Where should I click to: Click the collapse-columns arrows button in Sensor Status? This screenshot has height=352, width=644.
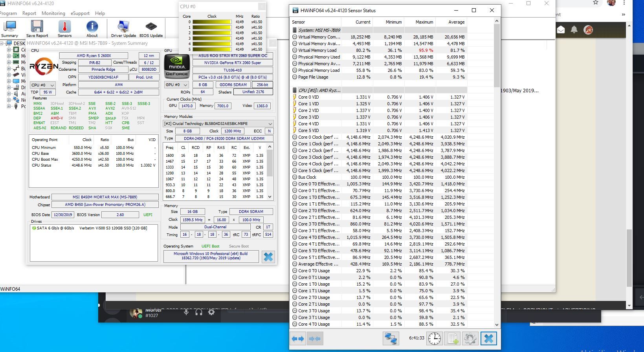(x=315, y=339)
